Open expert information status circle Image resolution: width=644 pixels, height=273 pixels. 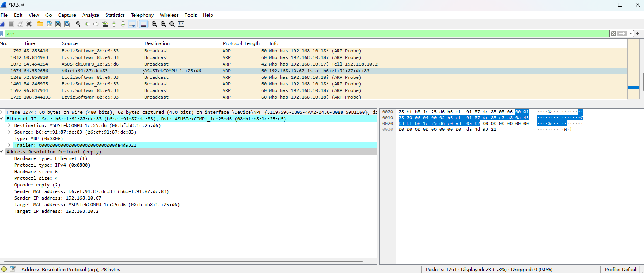4,269
